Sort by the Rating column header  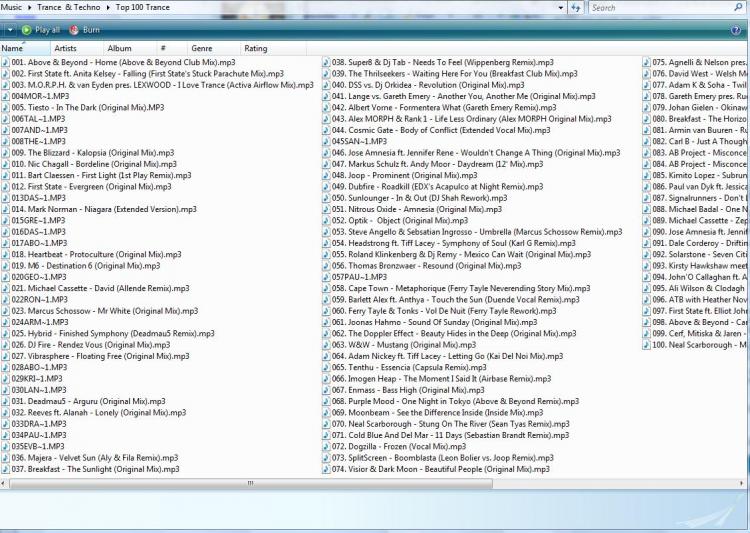(x=273, y=48)
